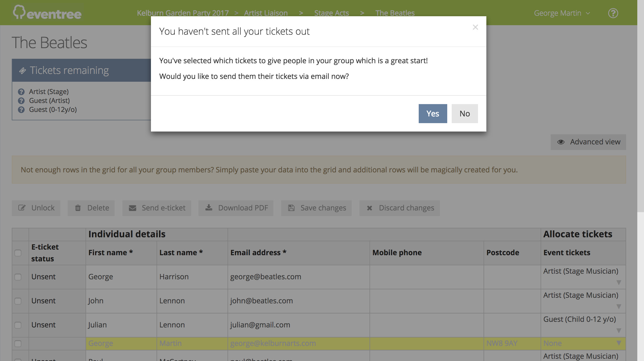Click email cell george@beatles.com
This screenshot has height=361, width=644.
pyautogui.click(x=299, y=277)
